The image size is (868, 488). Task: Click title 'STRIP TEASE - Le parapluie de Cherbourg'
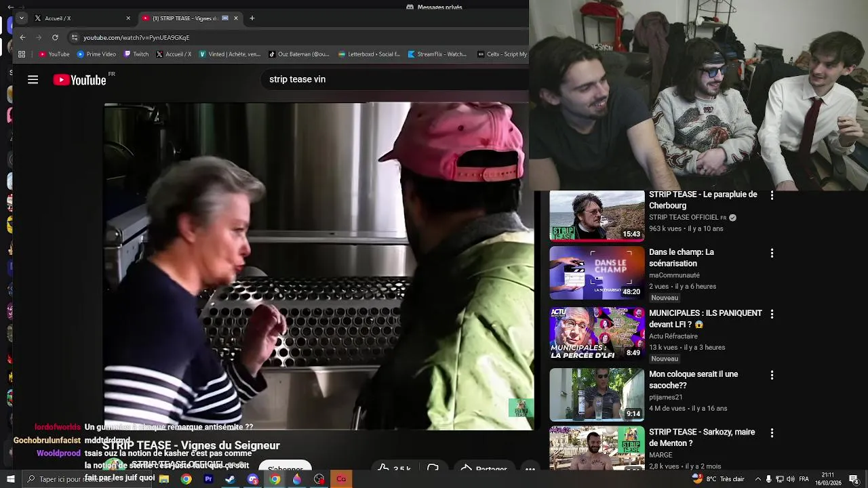click(x=703, y=200)
